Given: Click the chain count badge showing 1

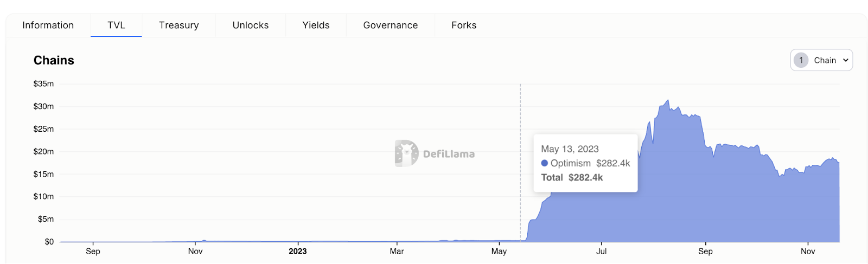Looking at the screenshot, I should (801, 60).
